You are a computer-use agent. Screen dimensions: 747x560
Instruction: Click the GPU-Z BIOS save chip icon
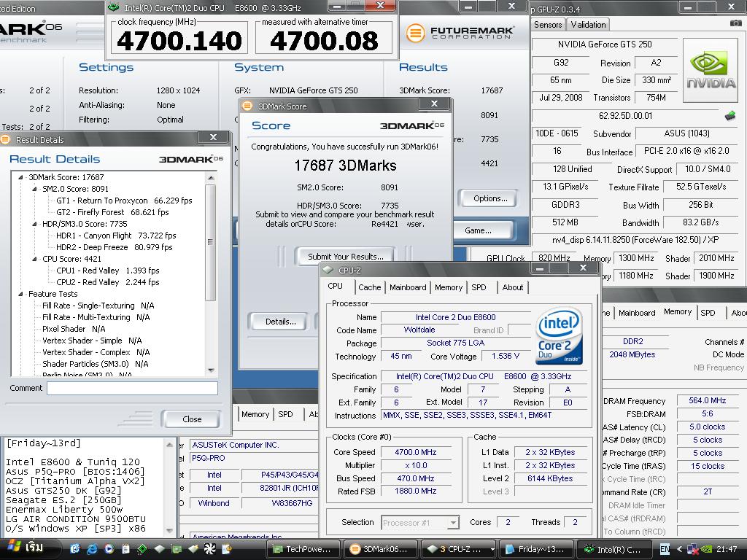(729, 116)
